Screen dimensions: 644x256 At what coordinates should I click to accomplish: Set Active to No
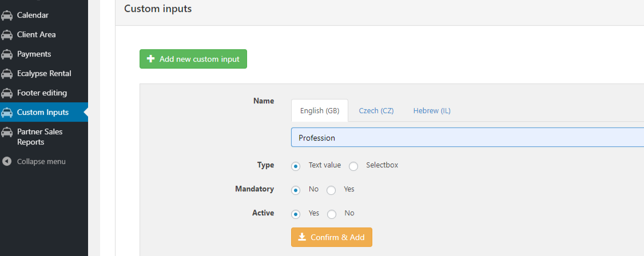click(332, 214)
